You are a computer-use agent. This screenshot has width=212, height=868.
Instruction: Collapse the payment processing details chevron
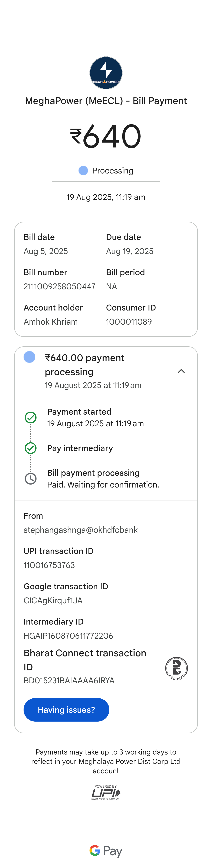(181, 371)
